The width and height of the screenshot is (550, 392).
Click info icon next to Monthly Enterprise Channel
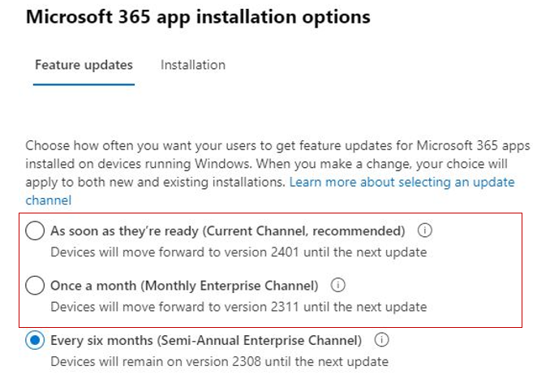point(338,285)
